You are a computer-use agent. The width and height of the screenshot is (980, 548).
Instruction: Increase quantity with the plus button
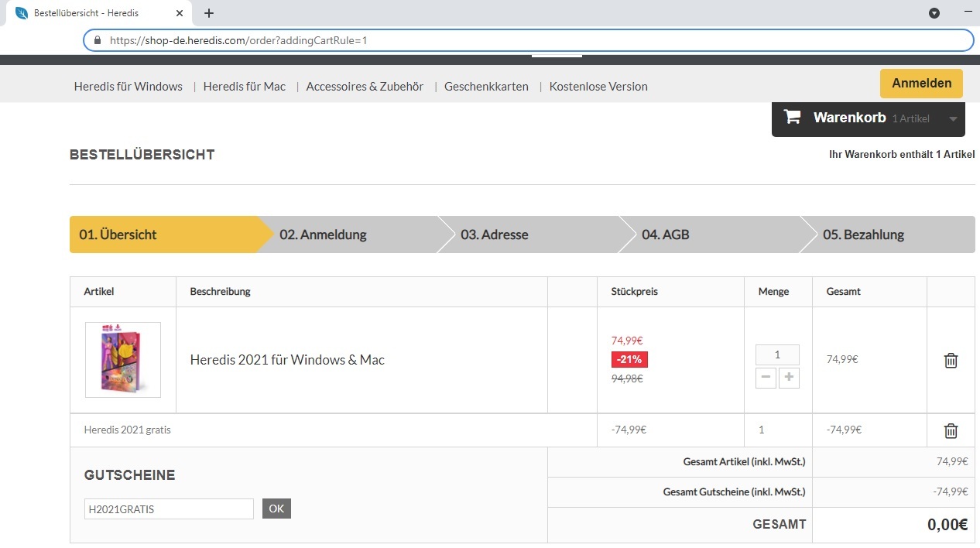click(x=789, y=378)
